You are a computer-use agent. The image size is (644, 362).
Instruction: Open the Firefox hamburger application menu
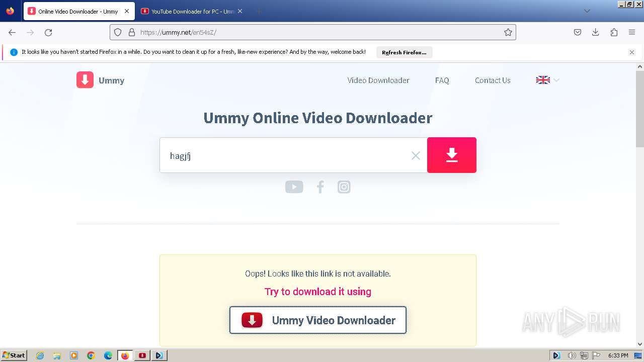click(x=632, y=32)
